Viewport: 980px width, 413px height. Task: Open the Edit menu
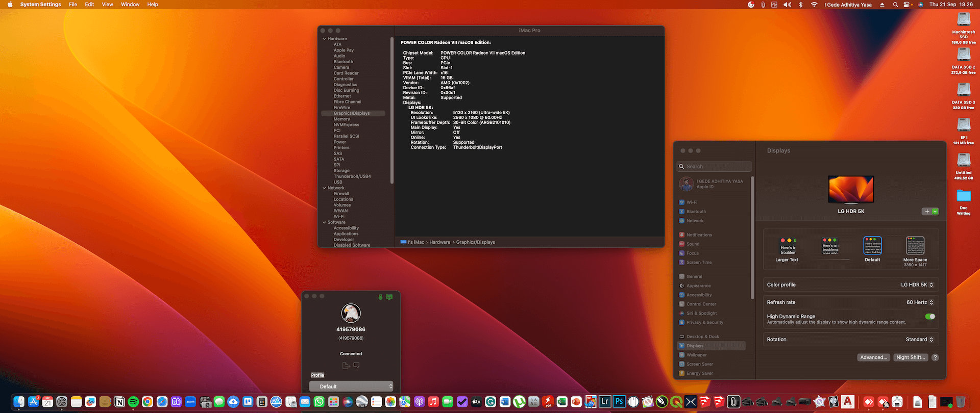(89, 5)
